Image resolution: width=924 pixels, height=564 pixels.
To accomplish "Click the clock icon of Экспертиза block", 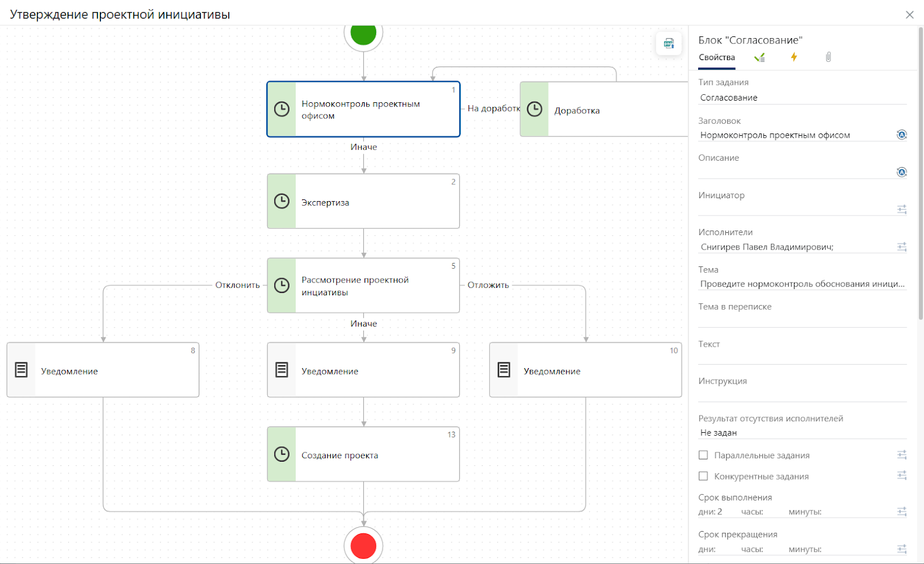I will (x=281, y=201).
